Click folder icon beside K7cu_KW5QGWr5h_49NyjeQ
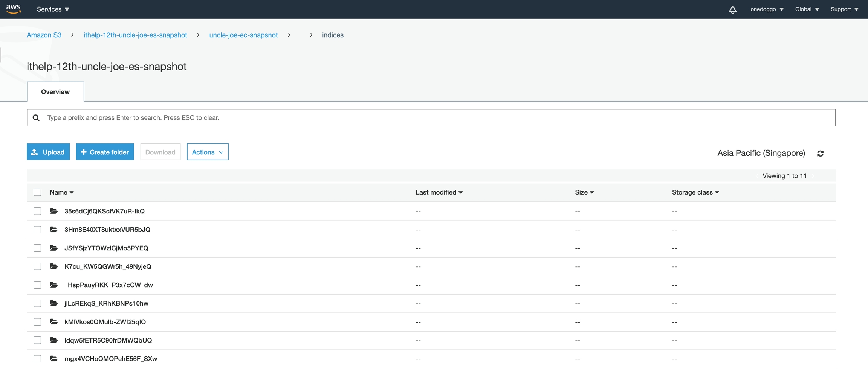The width and height of the screenshot is (868, 373). coord(54,266)
